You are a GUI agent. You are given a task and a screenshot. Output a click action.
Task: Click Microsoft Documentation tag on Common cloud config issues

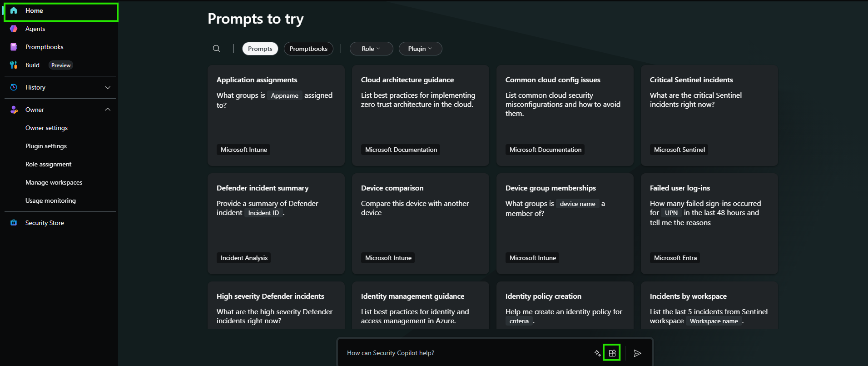(546, 150)
